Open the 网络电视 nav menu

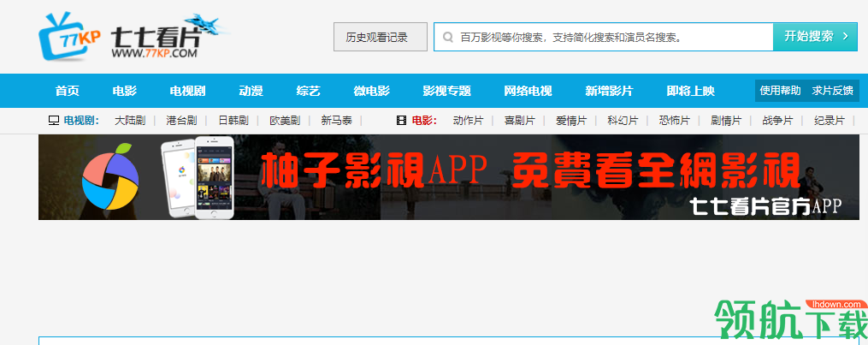pos(528,91)
